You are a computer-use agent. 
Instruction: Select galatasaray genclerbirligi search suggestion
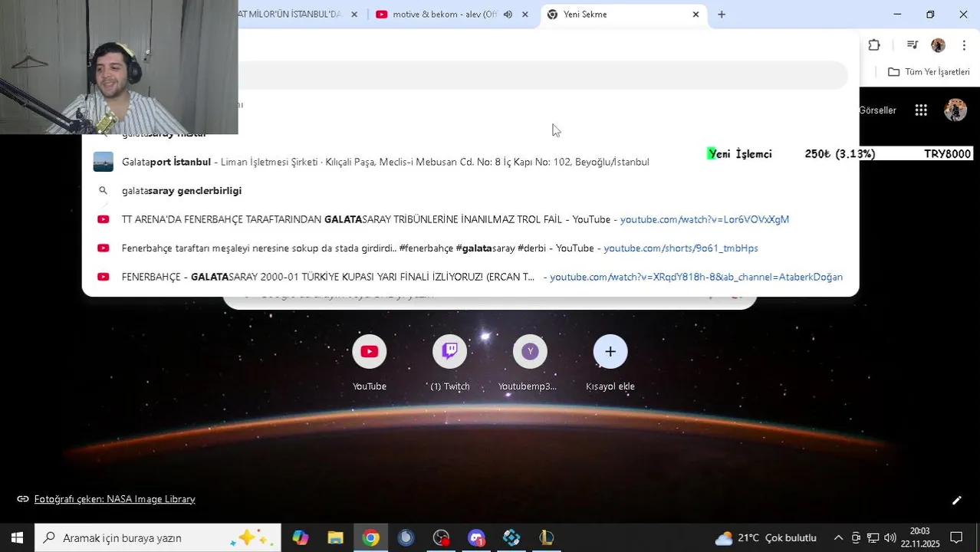coord(470,191)
